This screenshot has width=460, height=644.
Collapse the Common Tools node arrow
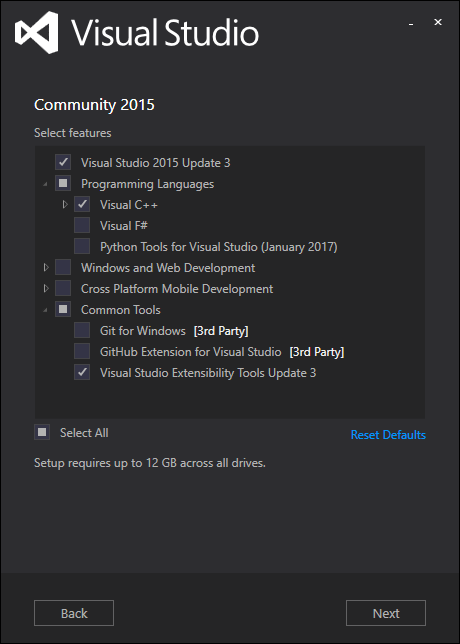[46, 310]
